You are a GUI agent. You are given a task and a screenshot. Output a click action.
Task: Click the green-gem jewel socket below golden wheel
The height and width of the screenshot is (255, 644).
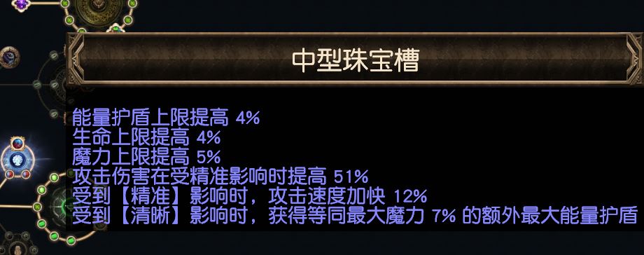coord(115,28)
